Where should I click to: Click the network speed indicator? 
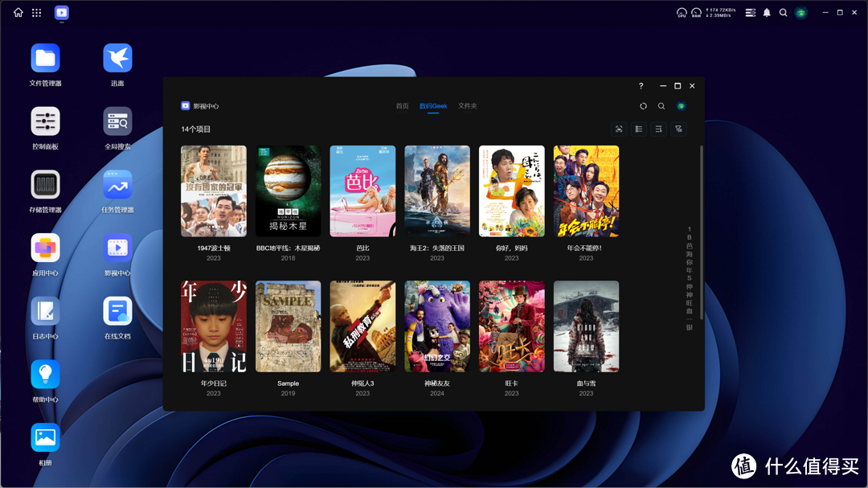(720, 12)
